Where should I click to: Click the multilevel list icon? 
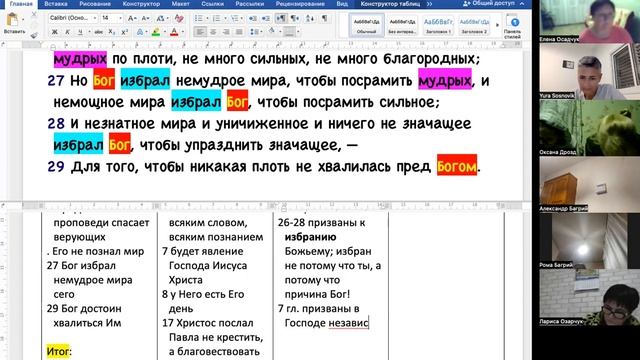point(234,18)
